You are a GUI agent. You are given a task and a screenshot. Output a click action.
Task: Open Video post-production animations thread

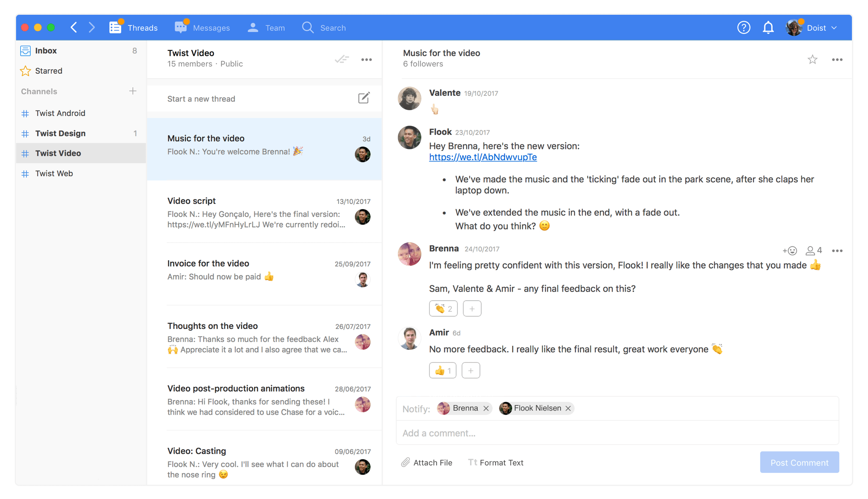[265, 400]
